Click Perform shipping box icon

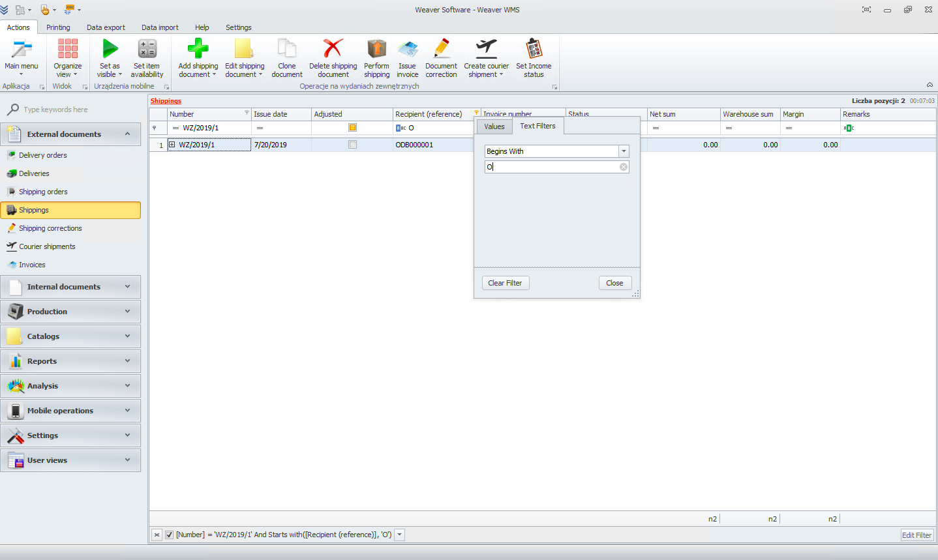coord(376,49)
